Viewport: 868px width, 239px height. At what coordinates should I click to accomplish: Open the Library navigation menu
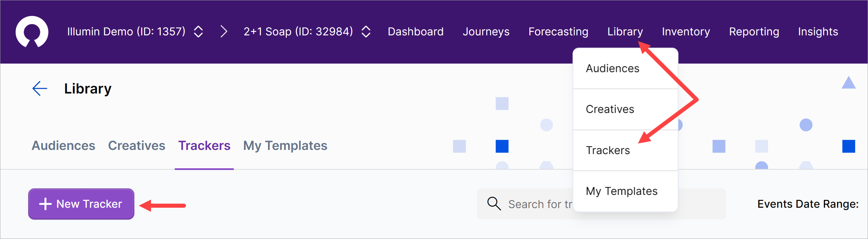click(625, 32)
